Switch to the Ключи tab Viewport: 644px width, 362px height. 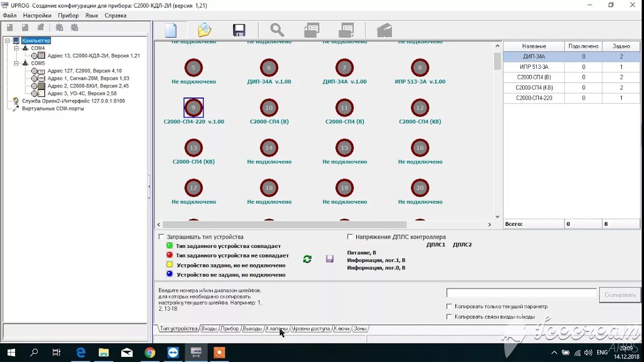click(342, 329)
